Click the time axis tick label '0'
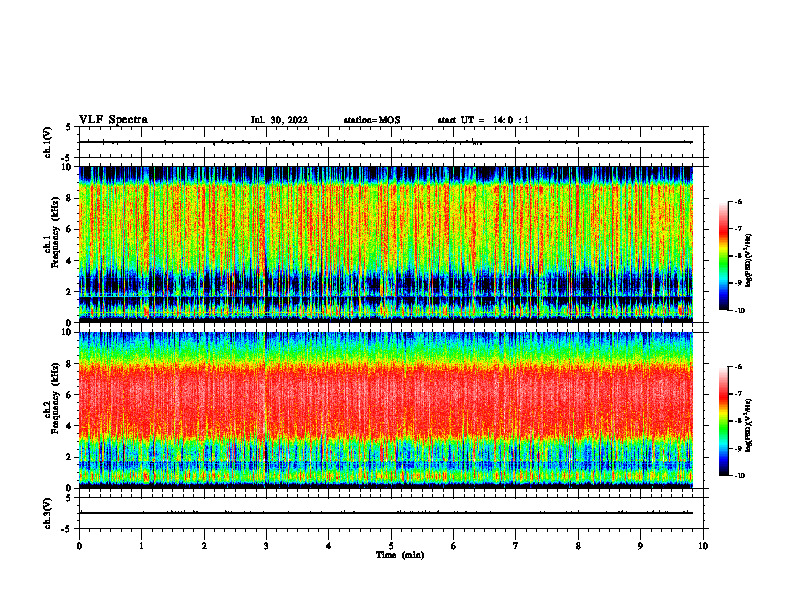The image size is (792, 612). [x=79, y=546]
